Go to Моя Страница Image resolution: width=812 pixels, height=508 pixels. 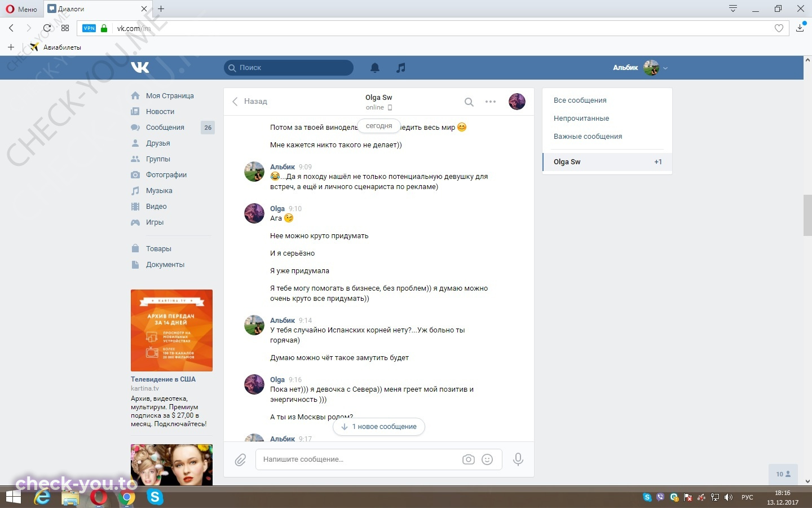(x=170, y=96)
